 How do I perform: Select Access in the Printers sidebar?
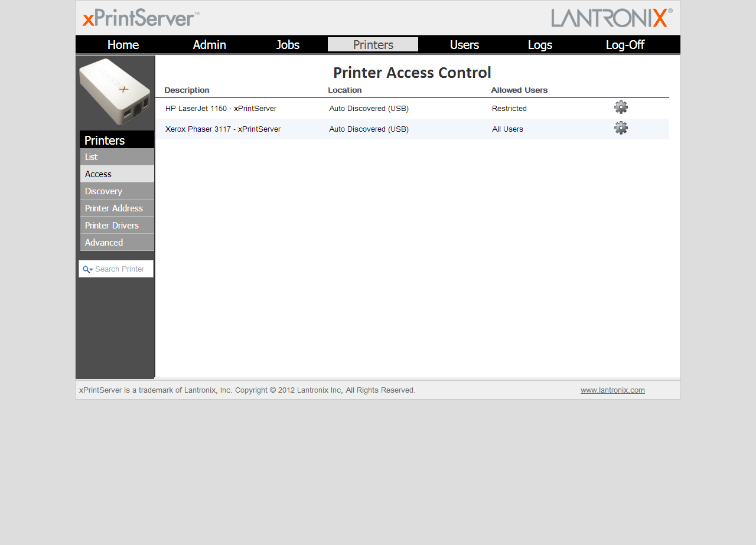pyautogui.click(x=117, y=174)
